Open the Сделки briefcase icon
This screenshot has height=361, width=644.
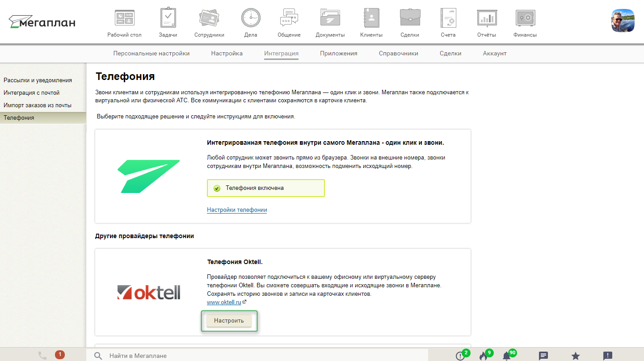coord(410,18)
